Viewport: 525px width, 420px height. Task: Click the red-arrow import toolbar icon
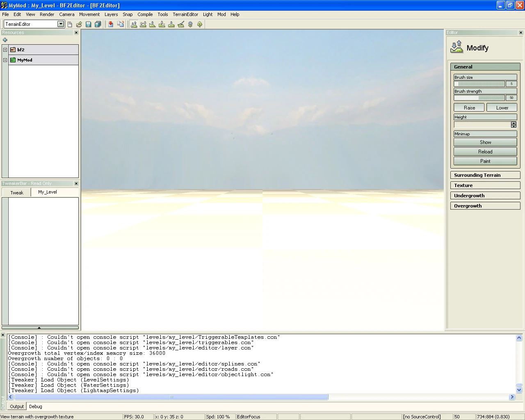[x=111, y=24]
